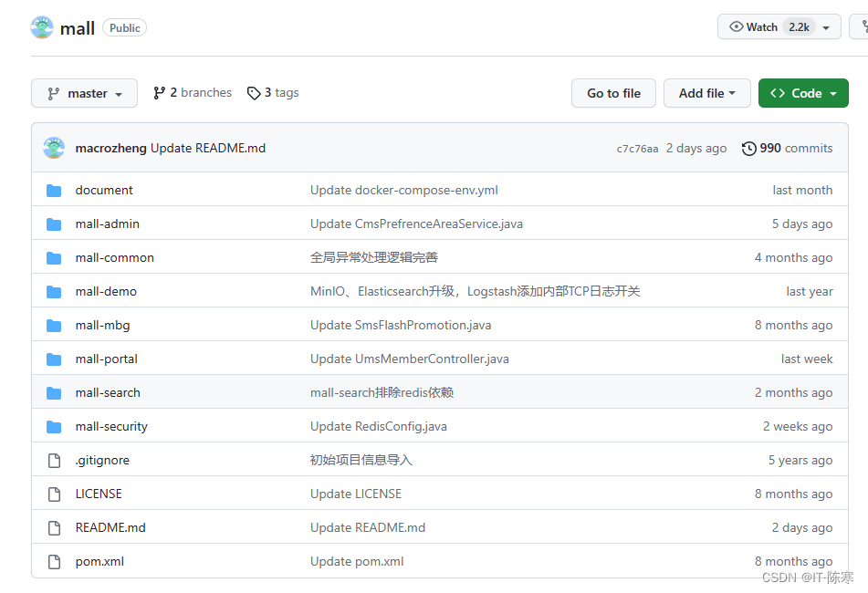Click the 2.2k watchers count
Screen dimensions: 868x593
(x=799, y=27)
